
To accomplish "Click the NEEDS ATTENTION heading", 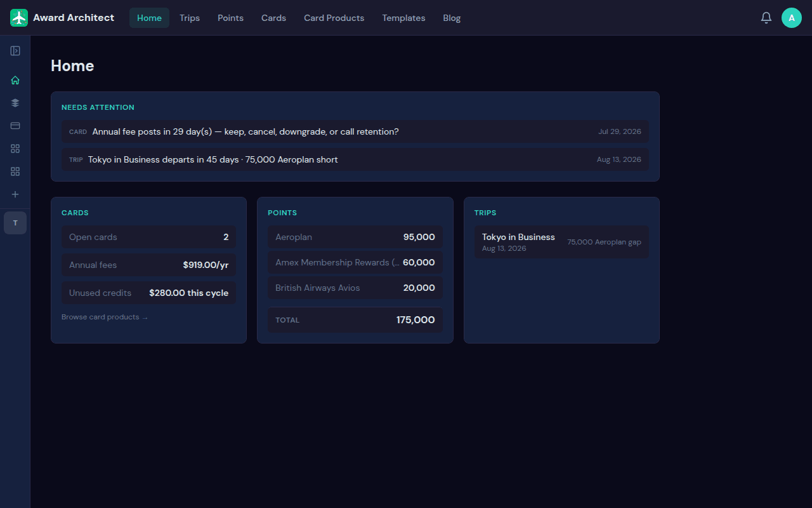I will point(98,107).
